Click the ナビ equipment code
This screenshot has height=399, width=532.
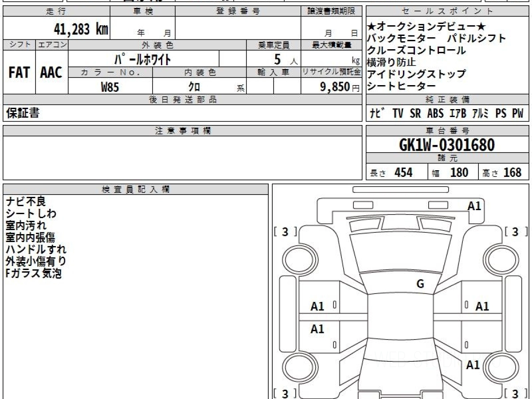tap(377, 113)
